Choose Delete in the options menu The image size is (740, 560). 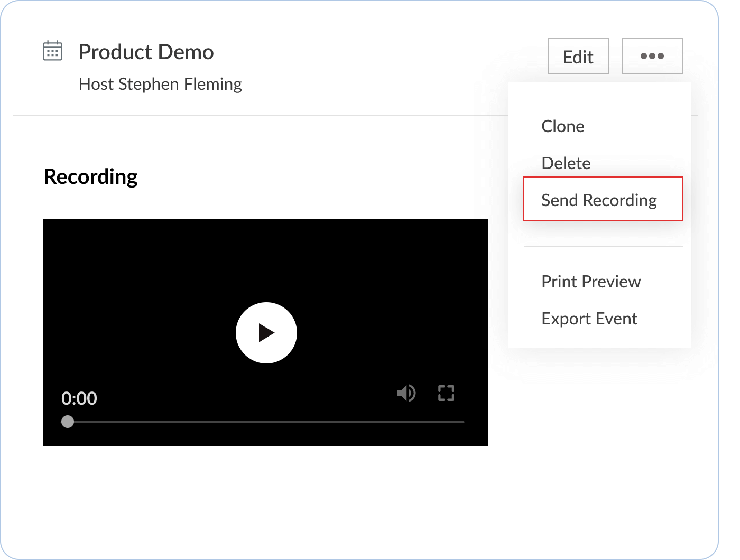tap(566, 163)
